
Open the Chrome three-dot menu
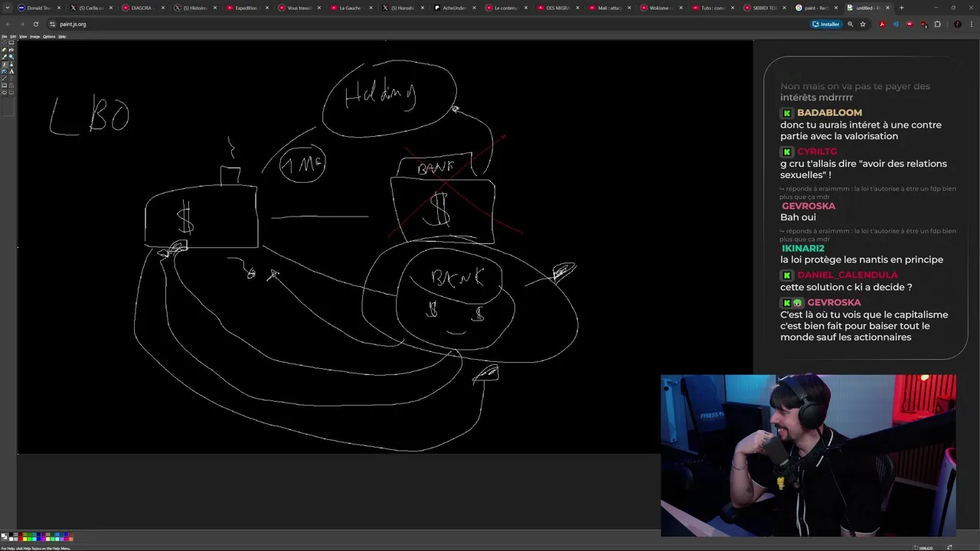[x=972, y=24]
